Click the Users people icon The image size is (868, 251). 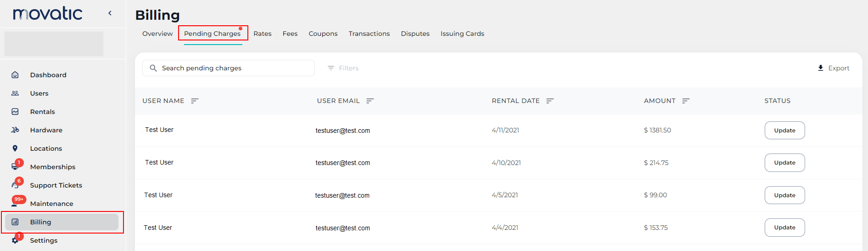pos(15,93)
